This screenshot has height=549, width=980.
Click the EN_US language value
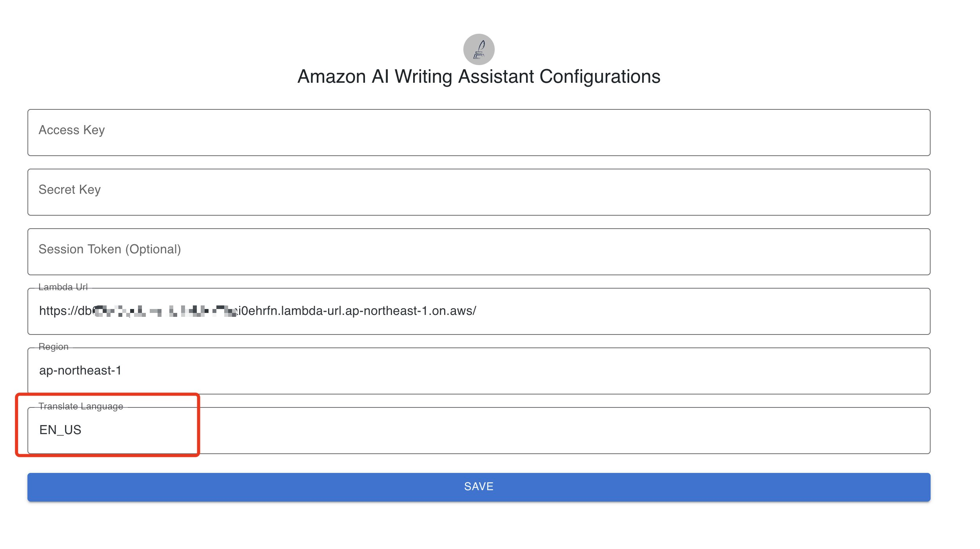60,430
